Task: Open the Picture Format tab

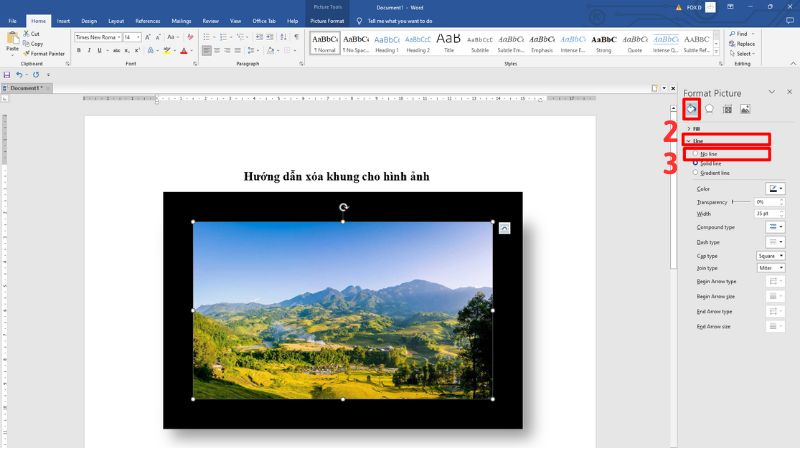Action: (x=325, y=20)
